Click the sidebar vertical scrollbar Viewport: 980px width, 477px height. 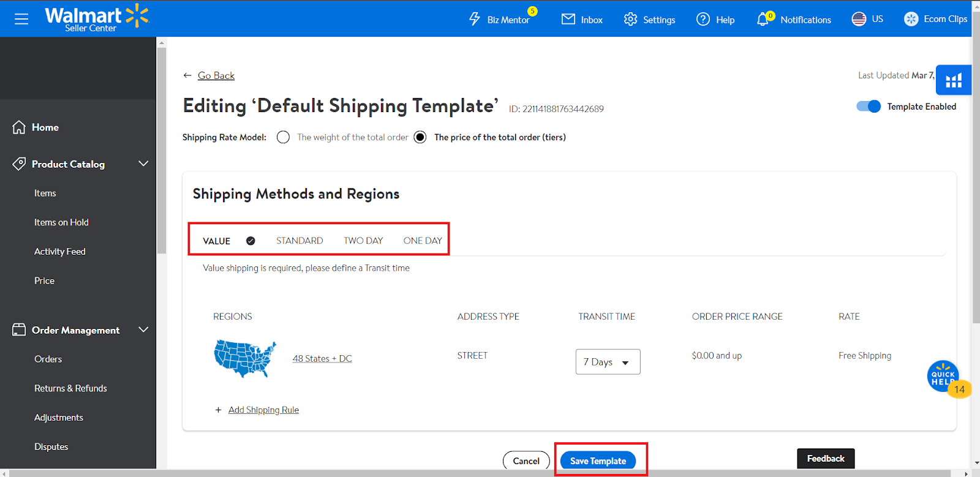coord(162,150)
